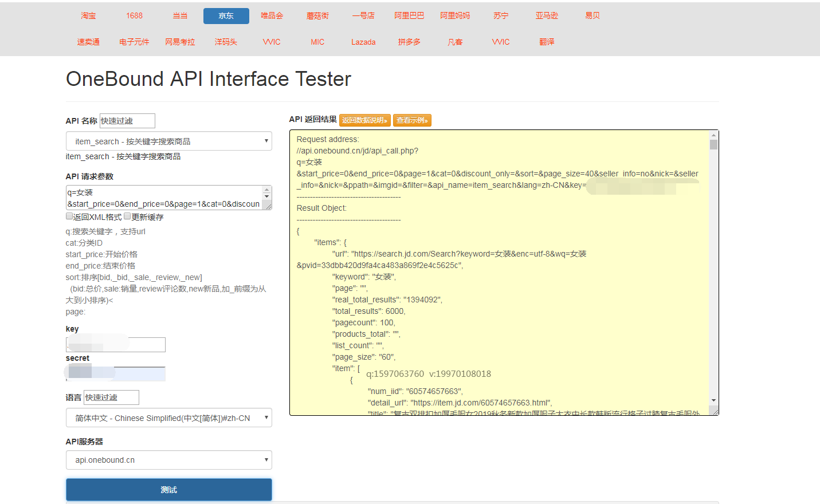
Task: Select the Lazada platform tab
Action: coord(364,42)
